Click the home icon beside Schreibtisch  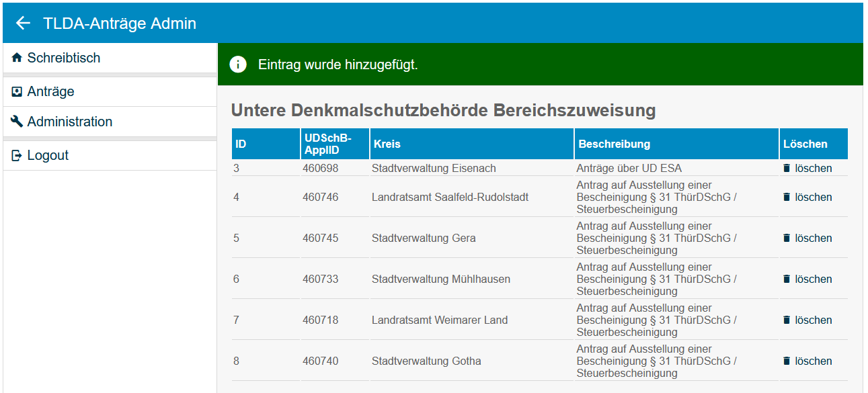pyautogui.click(x=17, y=58)
